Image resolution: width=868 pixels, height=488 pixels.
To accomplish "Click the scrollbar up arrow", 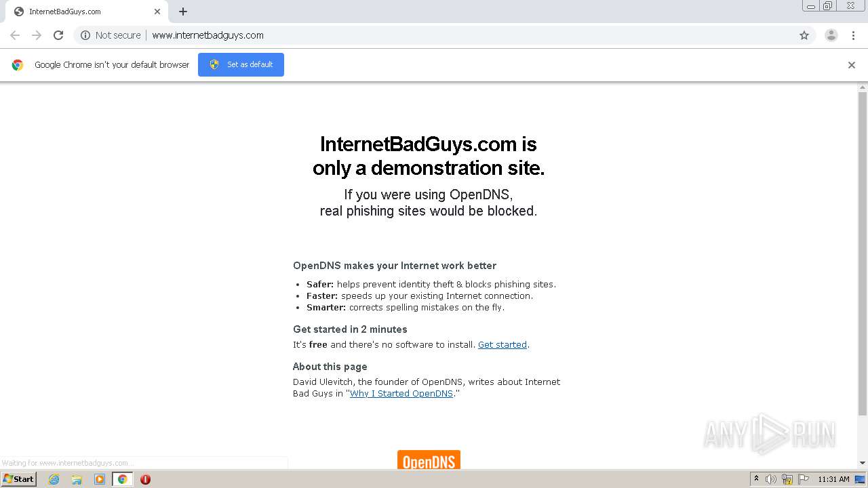I will (x=863, y=87).
